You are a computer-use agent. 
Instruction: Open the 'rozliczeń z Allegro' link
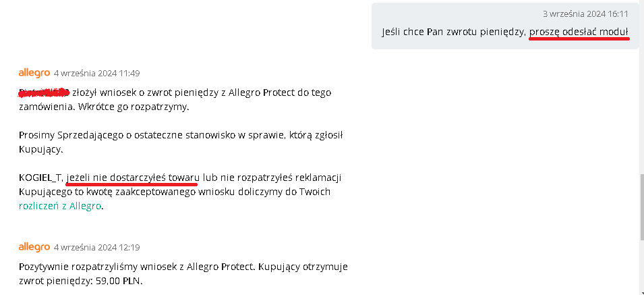click(60, 206)
